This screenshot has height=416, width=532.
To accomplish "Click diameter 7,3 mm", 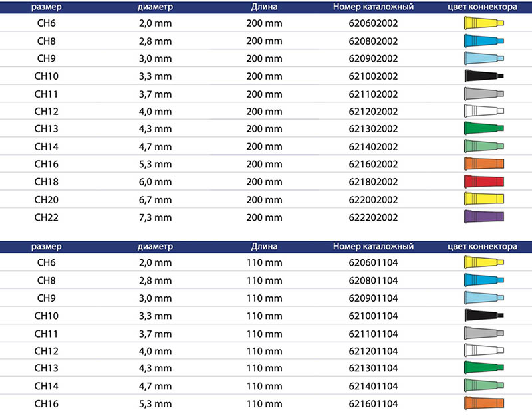I will 155,218.
